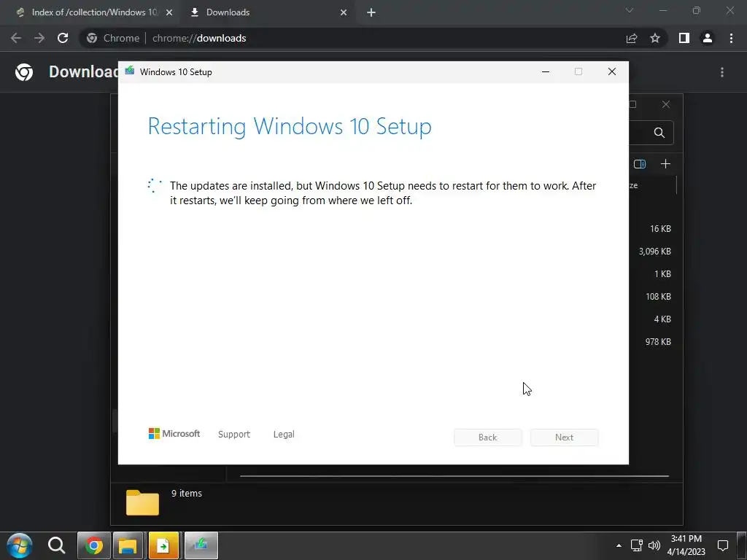
Task: Open a new Chrome tab
Action: point(371,12)
